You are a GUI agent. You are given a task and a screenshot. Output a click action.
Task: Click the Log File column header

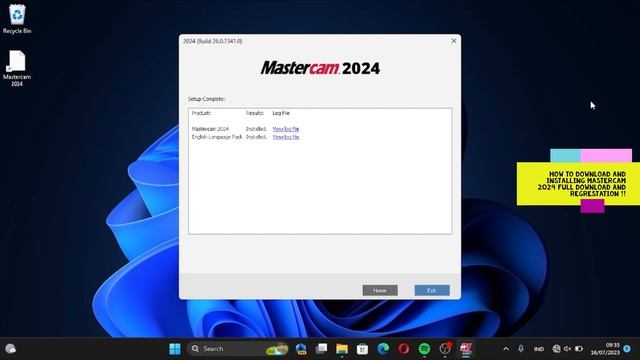click(281, 113)
